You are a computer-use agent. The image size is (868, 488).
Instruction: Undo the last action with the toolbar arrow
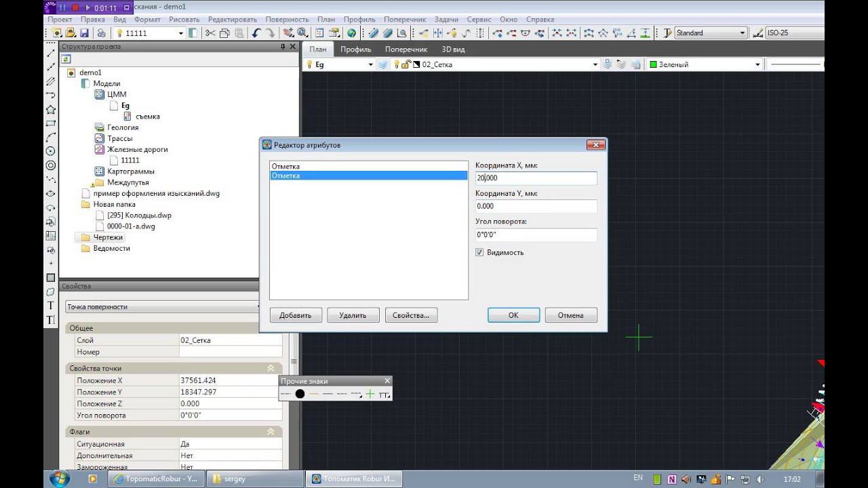[256, 33]
